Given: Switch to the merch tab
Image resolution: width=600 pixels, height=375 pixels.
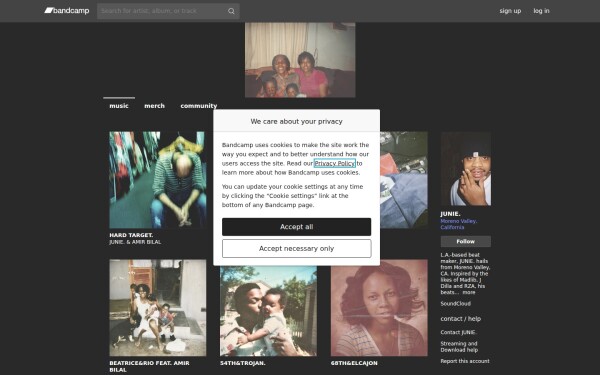Looking at the screenshot, I should (x=154, y=106).
